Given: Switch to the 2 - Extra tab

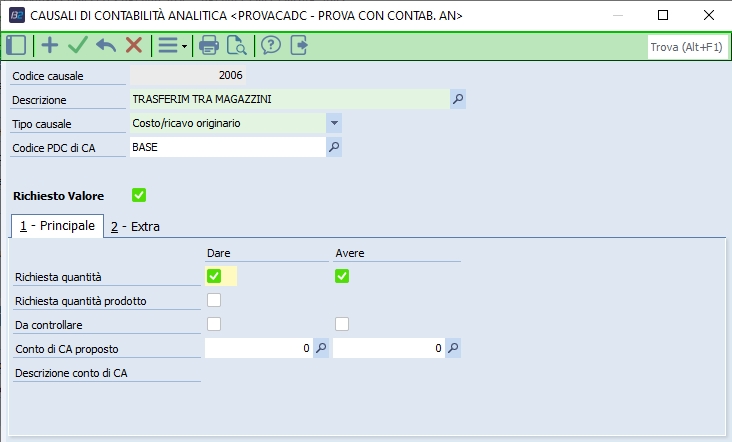Looking at the screenshot, I should tap(135, 226).
